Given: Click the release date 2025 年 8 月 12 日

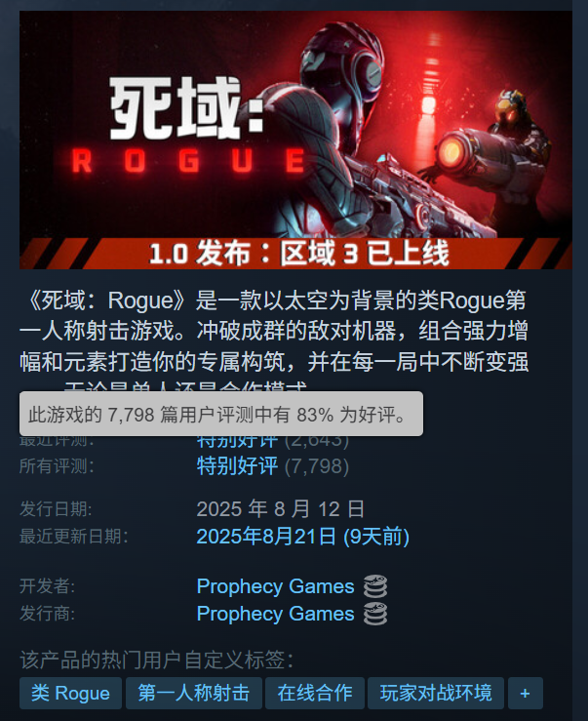Looking at the screenshot, I should tap(281, 509).
